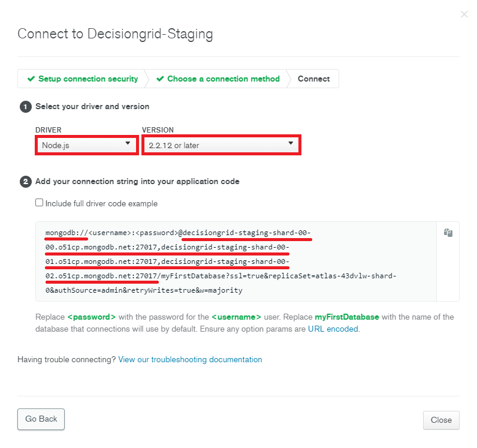View our troubleshooting documentation link
This screenshot has height=448, width=477.
[190, 360]
